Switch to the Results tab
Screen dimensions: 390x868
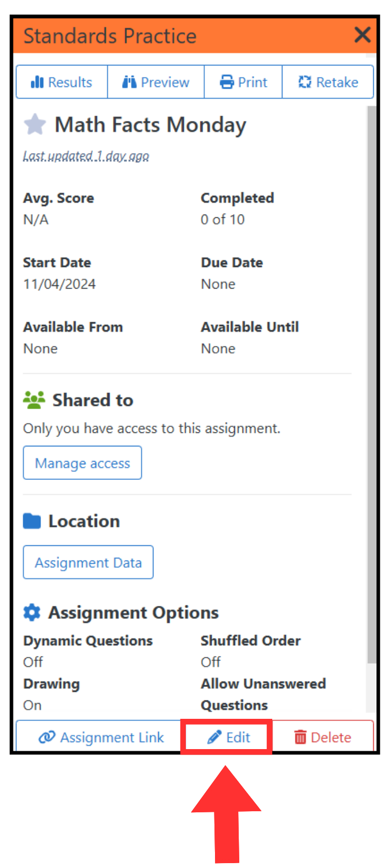pyautogui.click(x=62, y=82)
